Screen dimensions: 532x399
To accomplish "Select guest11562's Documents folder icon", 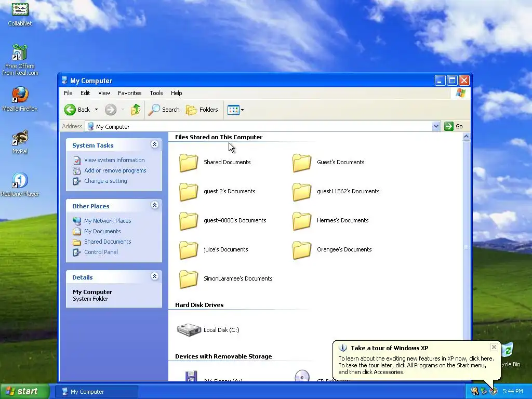I will coord(302,192).
